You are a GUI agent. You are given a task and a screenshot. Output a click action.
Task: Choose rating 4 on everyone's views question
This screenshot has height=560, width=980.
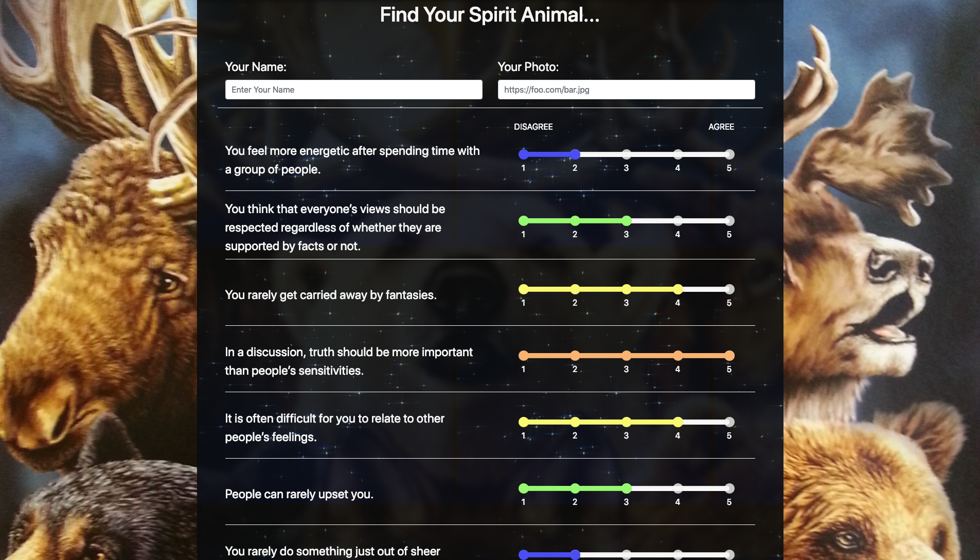(678, 221)
